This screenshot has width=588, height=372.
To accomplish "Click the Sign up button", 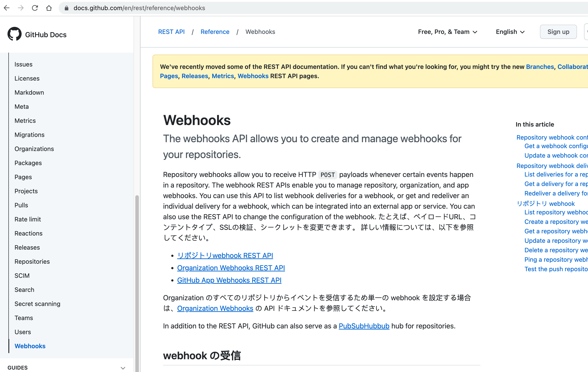I will (558, 32).
